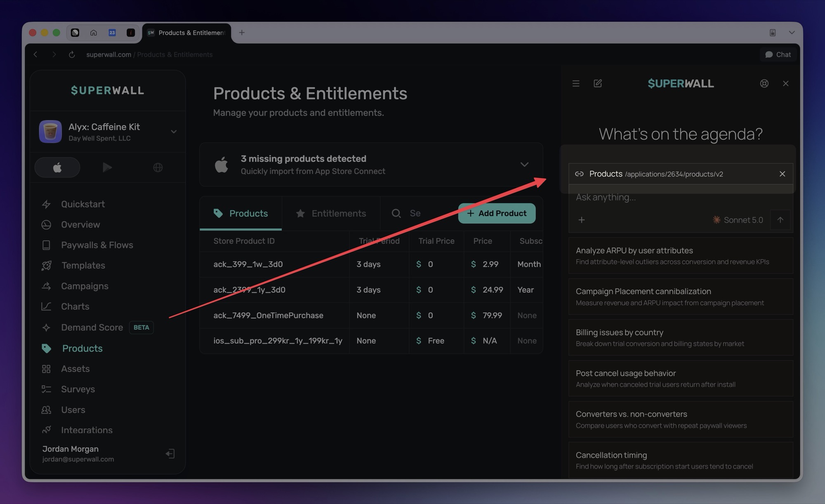Viewport: 825px width, 504px height.
Task: Select Converters vs. non-converters suggestion
Action: 681,419
